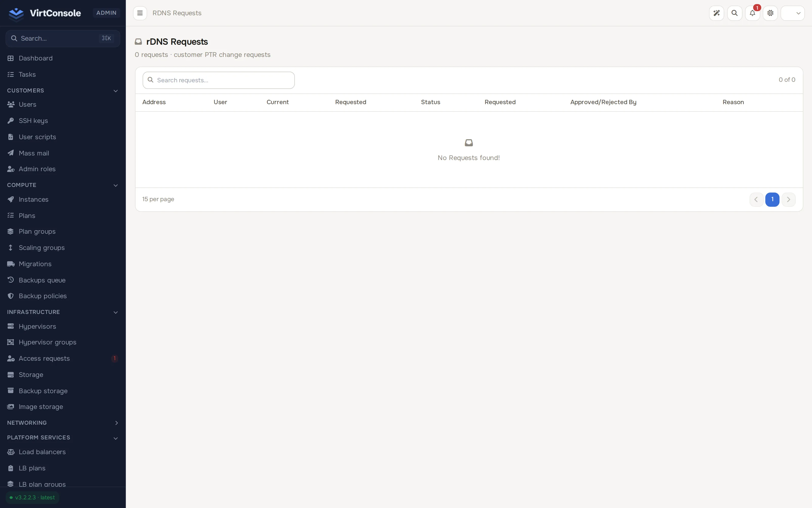This screenshot has width=812, height=508.
Task: Click the Scaling groups arrows icon
Action: tap(11, 248)
